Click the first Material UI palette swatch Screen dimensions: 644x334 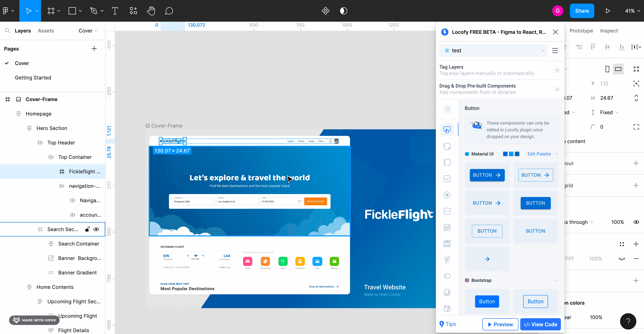505,154
